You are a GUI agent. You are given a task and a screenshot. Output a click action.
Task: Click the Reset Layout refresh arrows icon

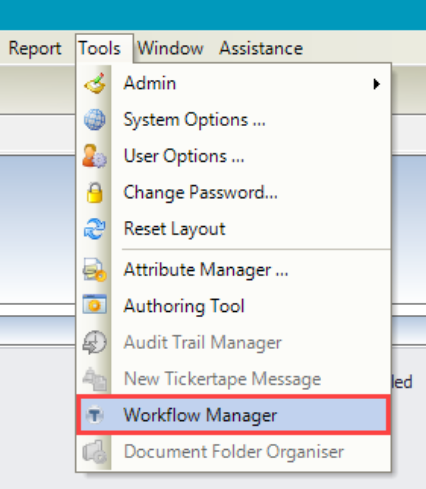click(x=95, y=229)
